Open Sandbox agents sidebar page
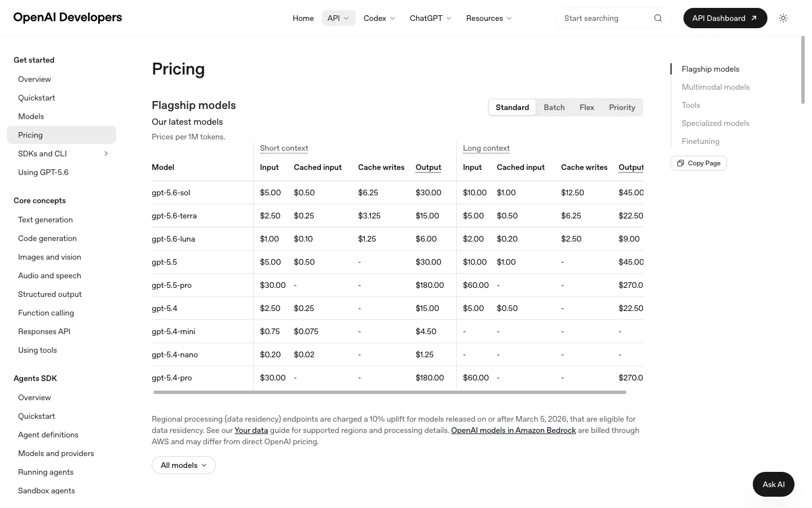 tap(61, 491)
